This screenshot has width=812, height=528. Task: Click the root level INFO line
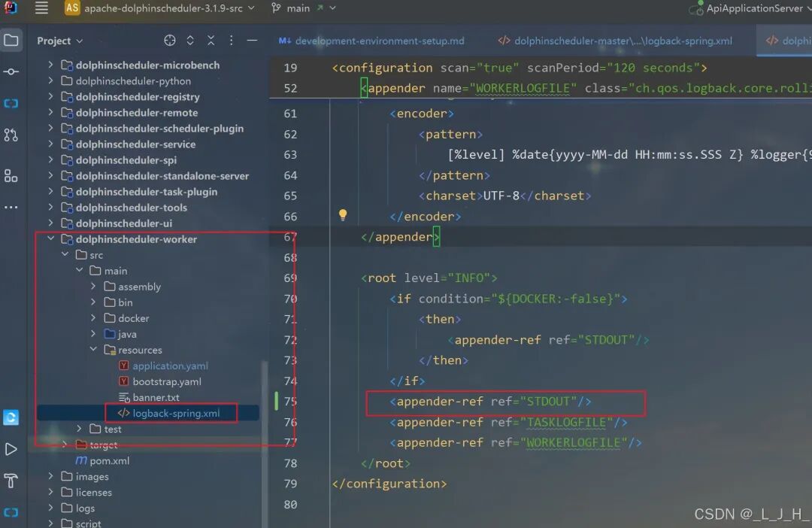[429, 278]
